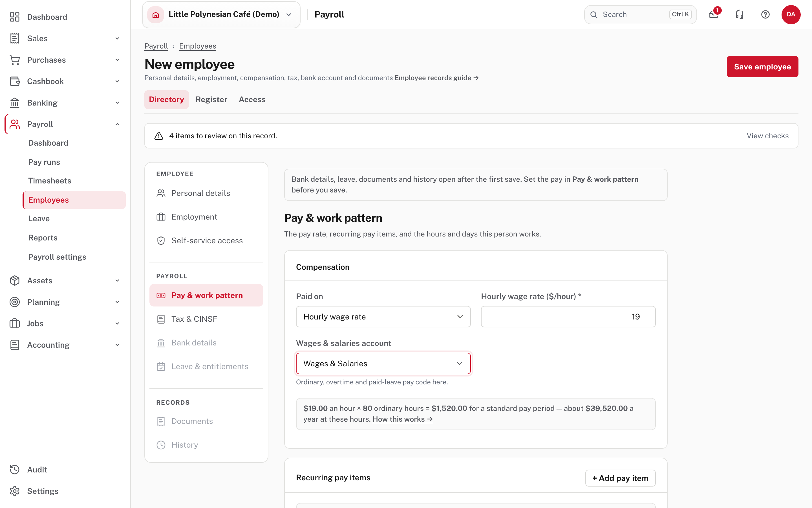Image resolution: width=812 pixels, height=508 pixels.
Task: Open the notifications inbox icon
Action: tap(713, 14)
